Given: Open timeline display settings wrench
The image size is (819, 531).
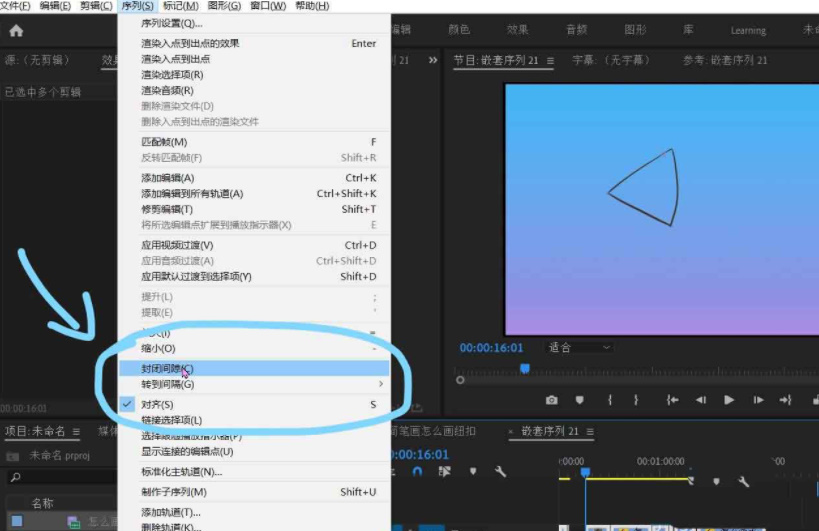Looking at the screenshot, I should (x=500, y=471).
